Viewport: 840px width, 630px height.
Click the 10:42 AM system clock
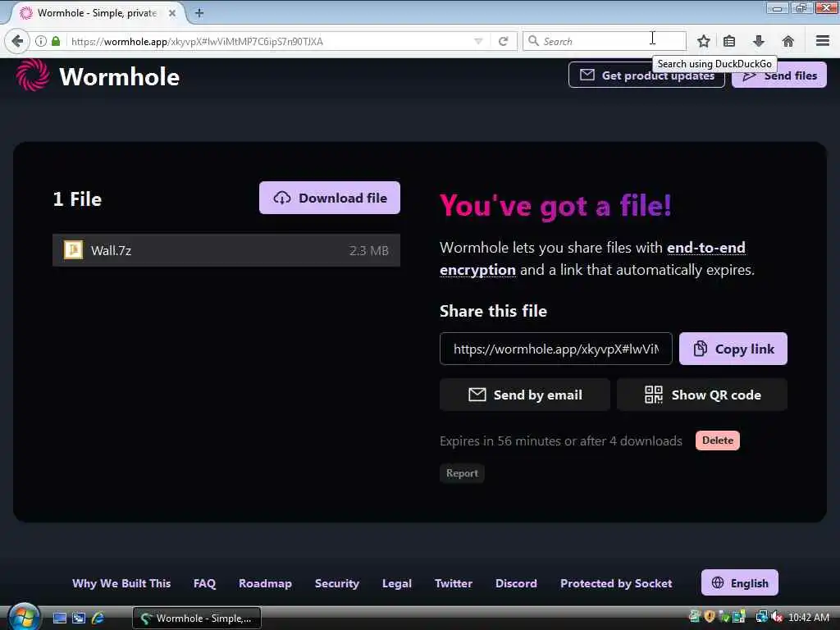pyautogui.click(x=809, y=618)
